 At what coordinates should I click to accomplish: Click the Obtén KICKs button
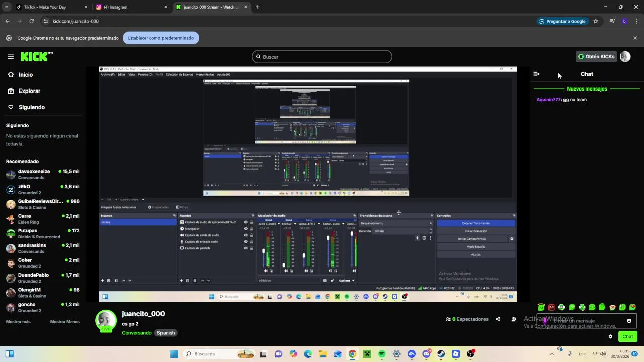click(x=596, y=57)
